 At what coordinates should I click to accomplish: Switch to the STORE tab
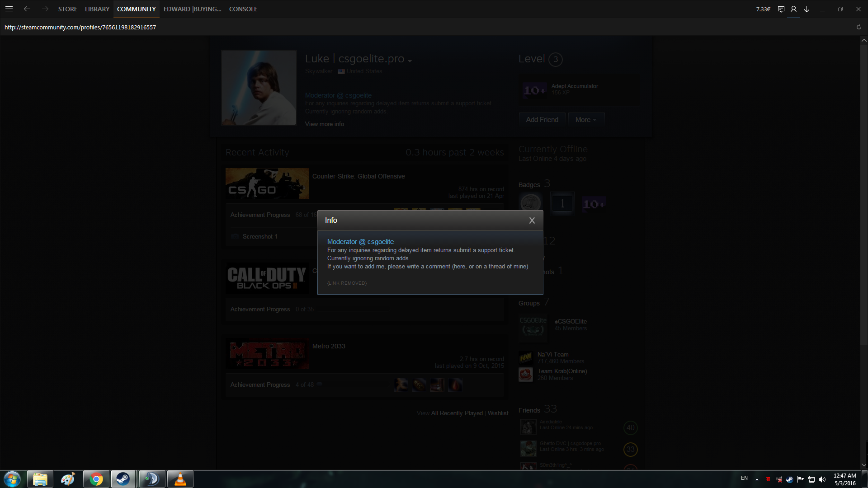(67, 9)
